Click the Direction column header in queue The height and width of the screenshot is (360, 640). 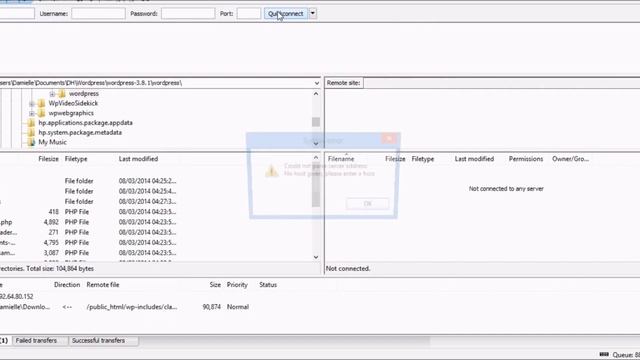click(67, 285)
